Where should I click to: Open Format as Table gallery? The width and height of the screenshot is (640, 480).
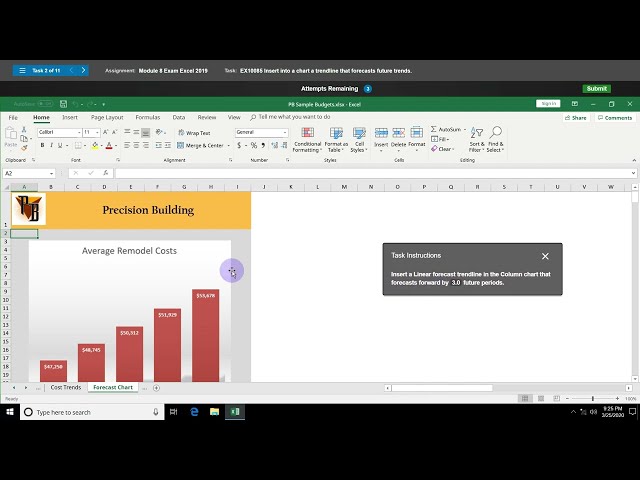(336, 140)
